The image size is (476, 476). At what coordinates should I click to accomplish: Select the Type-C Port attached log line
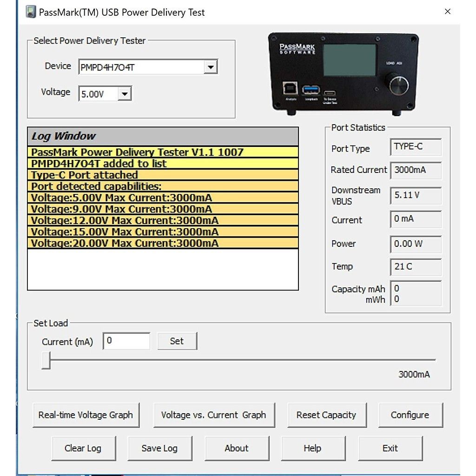(163, 175)
